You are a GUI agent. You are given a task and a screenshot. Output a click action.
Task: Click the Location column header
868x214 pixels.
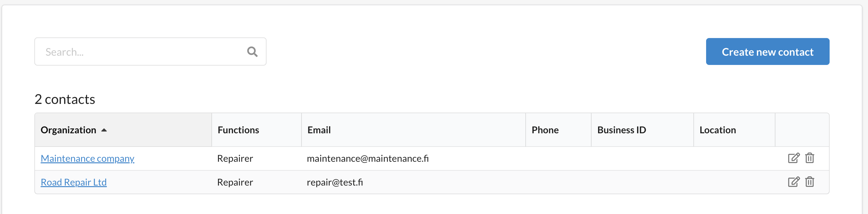pyautogui.click(x=717, y=130)
